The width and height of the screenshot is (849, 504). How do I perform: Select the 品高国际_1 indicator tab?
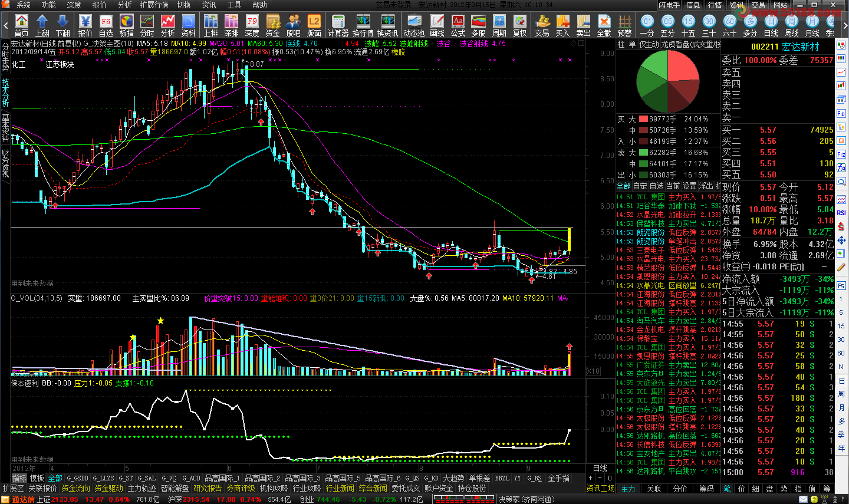pos(223,478)
